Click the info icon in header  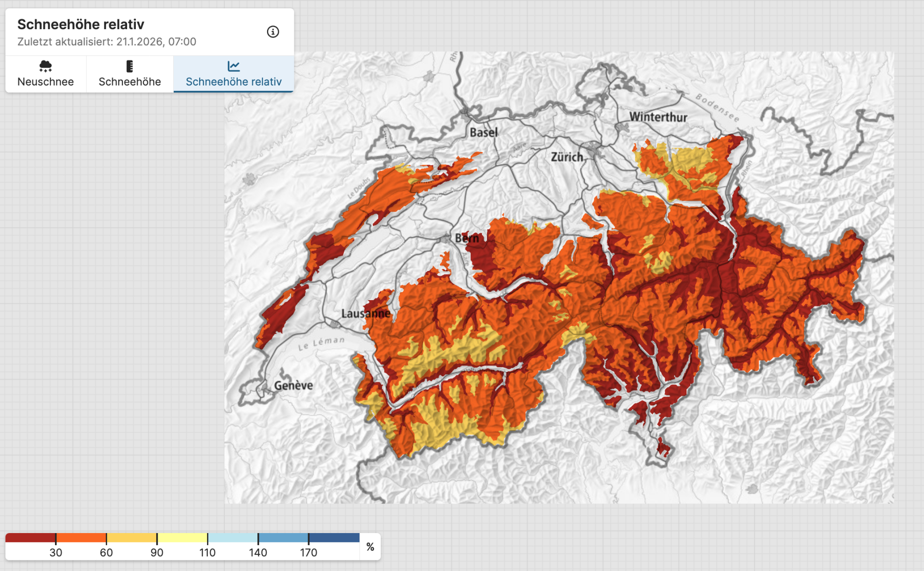[x=273, y=32]
